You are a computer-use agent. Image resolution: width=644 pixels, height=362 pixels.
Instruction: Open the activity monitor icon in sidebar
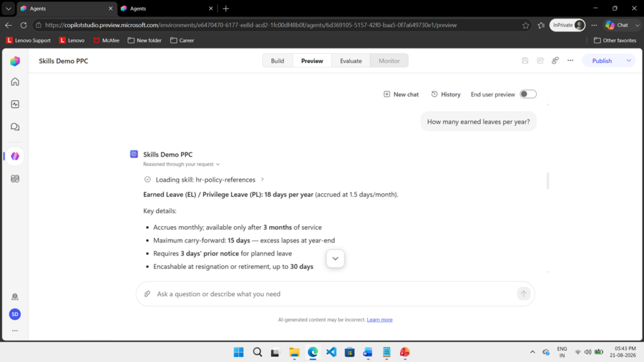click(15, 104)
